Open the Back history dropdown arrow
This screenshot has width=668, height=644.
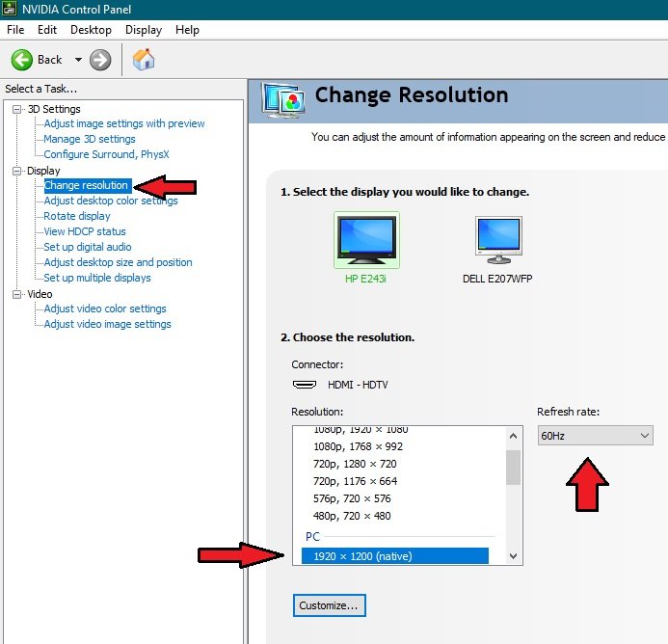pos(78,60)
